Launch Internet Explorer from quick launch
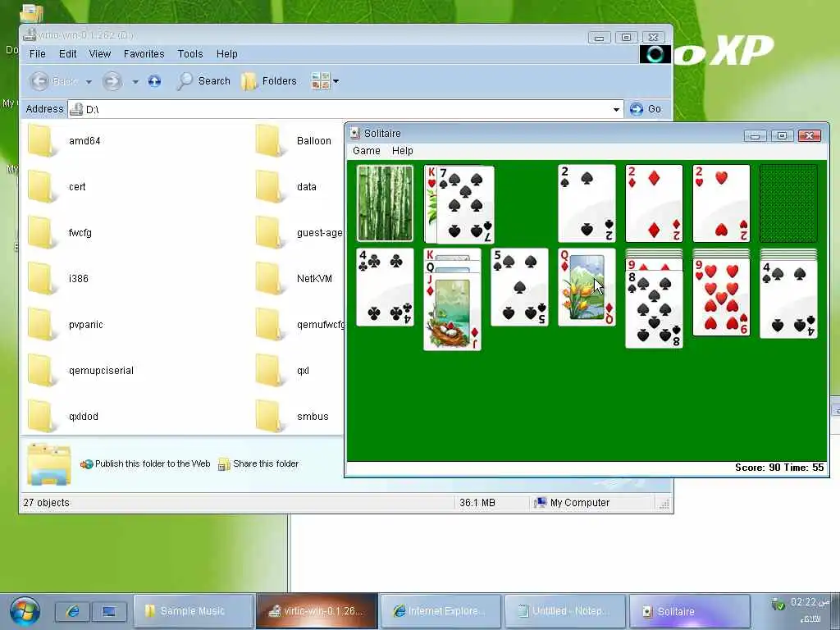840x630 pixels. click(73, 611)
